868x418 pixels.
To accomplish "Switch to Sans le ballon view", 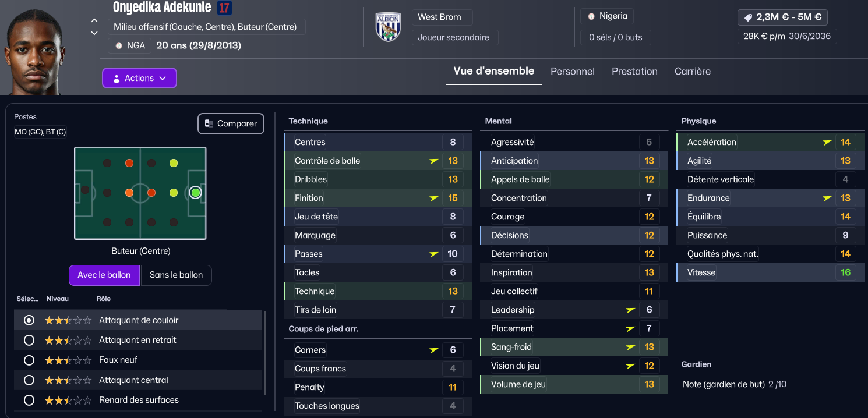I will tap(176, 275).
